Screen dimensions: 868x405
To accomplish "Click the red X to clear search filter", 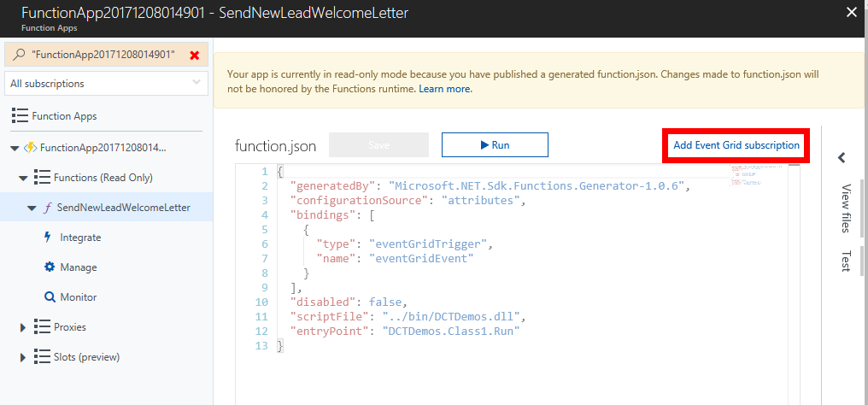I will [x=195, y=55].
